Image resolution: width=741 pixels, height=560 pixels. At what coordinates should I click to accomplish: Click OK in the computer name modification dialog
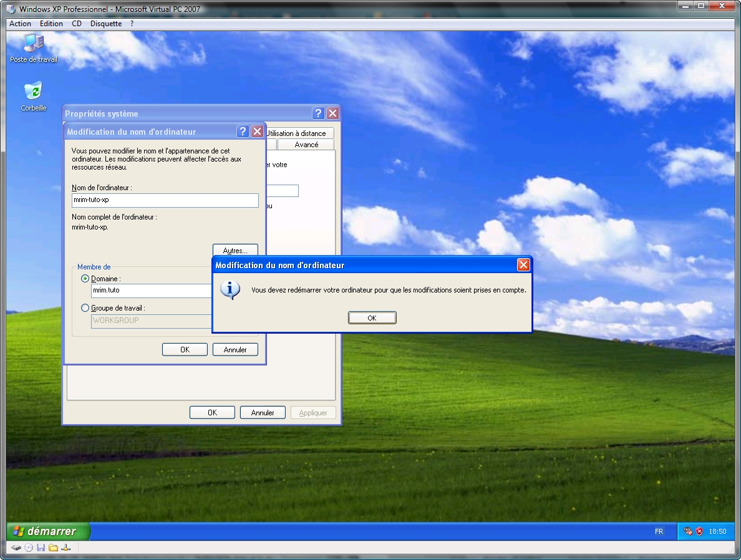coord(185,350)
